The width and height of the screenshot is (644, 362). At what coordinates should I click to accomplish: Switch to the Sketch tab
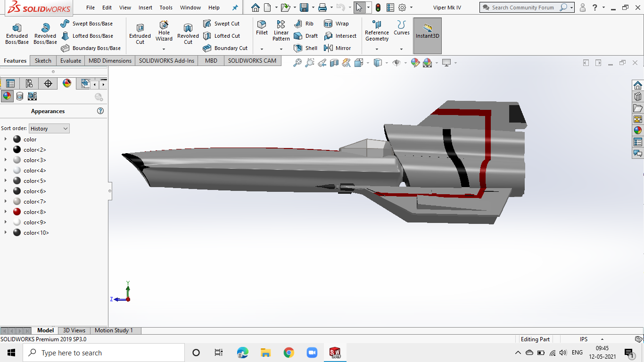tap(43, 60)
